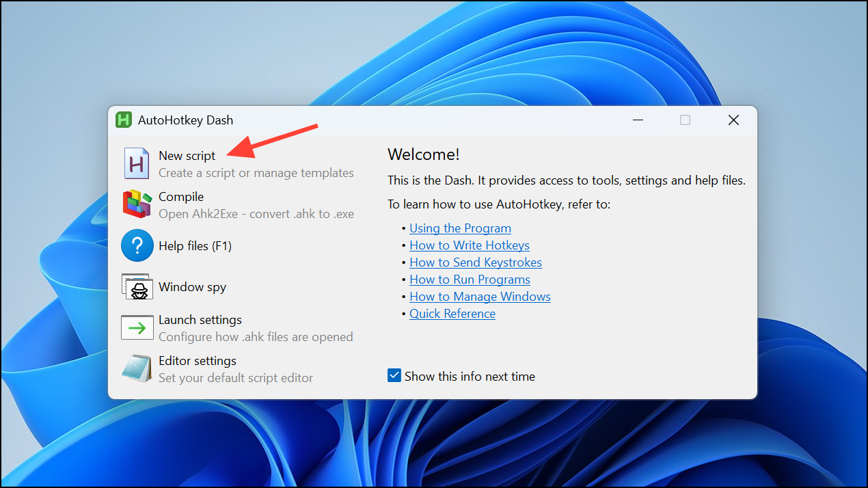Click the blue question mark Help icon
868x488 pixels.
click(x=137, y=245)
